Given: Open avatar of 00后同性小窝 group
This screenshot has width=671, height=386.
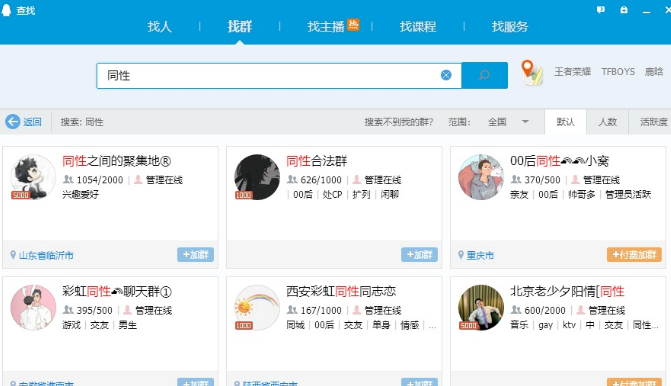Looking at the screenshot, I should coord(481,177).
